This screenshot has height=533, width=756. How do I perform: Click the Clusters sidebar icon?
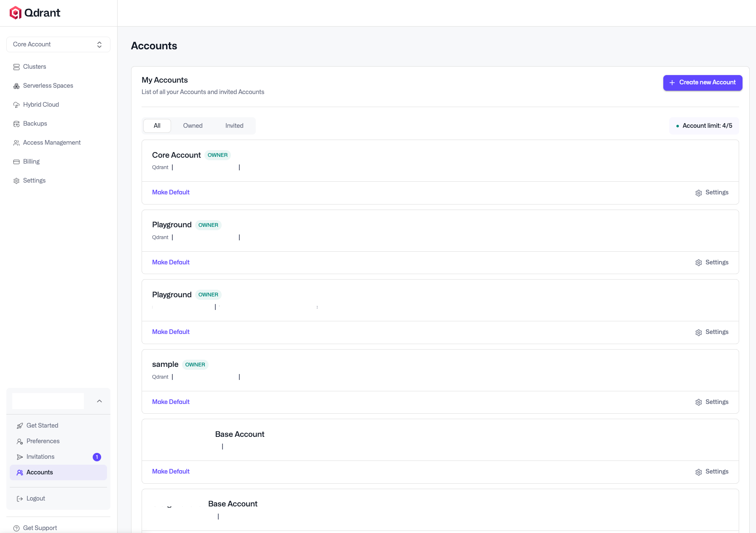pyautogui.click(x=16, y=67)
